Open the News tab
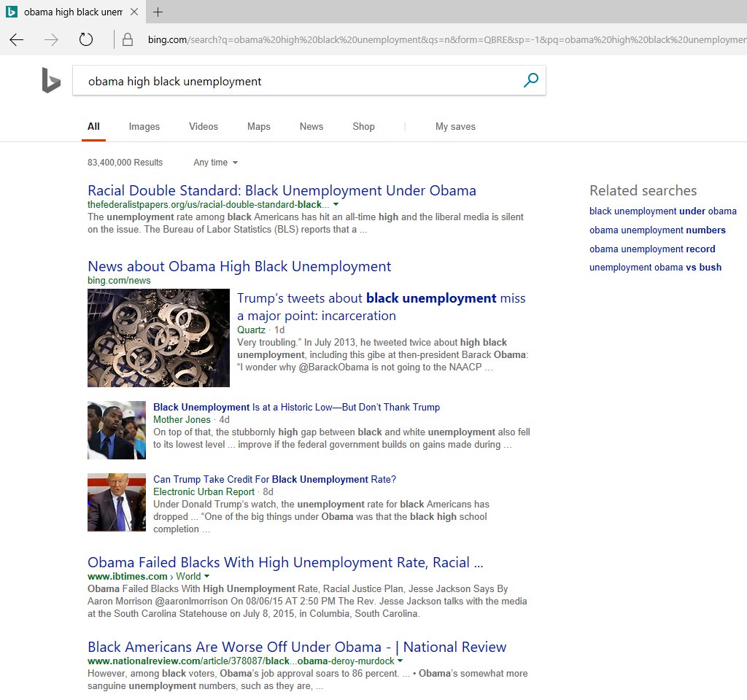Viewport: 747px width, 700px height. click(x=311, y=127)
